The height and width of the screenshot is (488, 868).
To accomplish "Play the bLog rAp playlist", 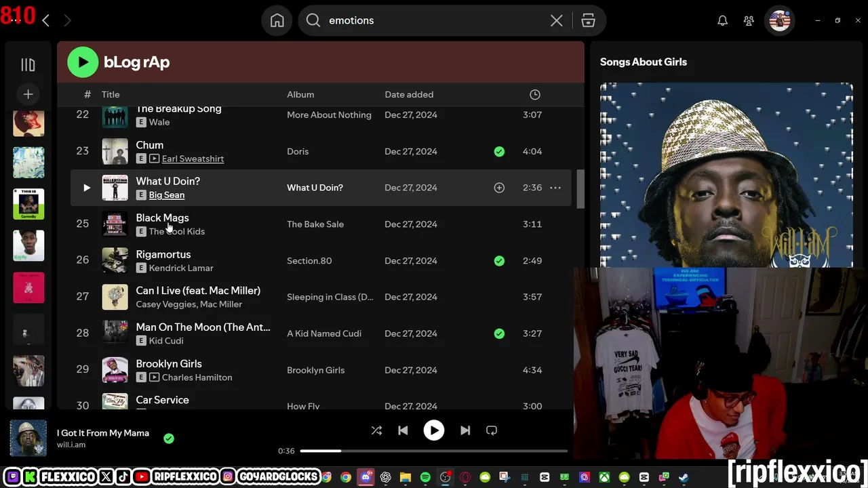I will [x=83, y=62].
